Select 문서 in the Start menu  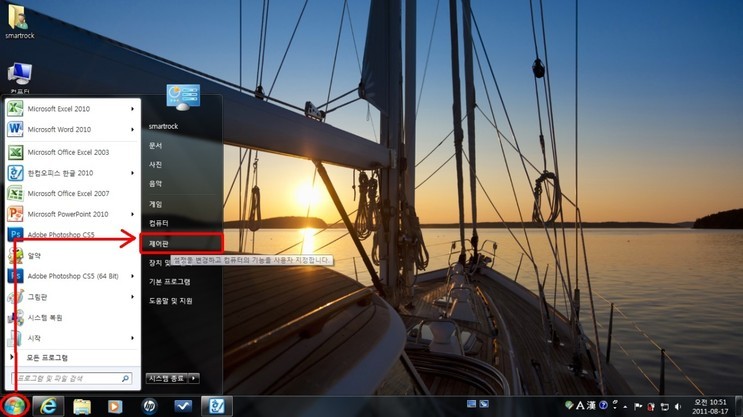[x=156, y=145]
